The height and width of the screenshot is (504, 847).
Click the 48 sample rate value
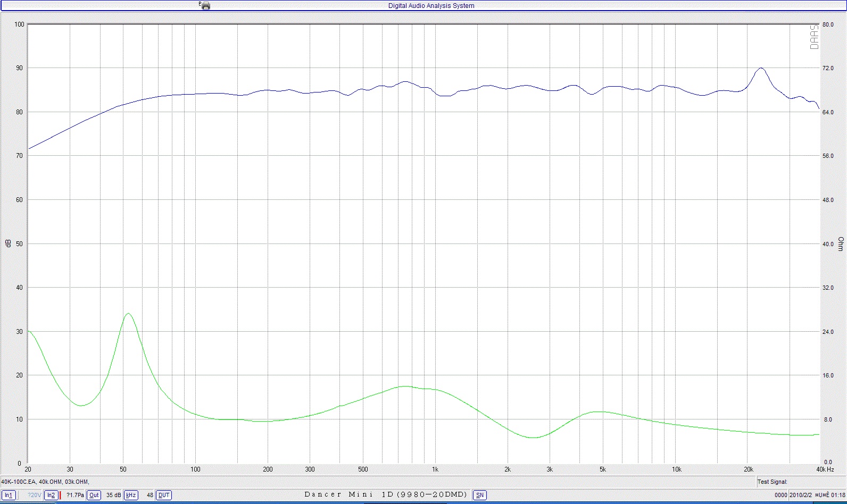point(150,495)
